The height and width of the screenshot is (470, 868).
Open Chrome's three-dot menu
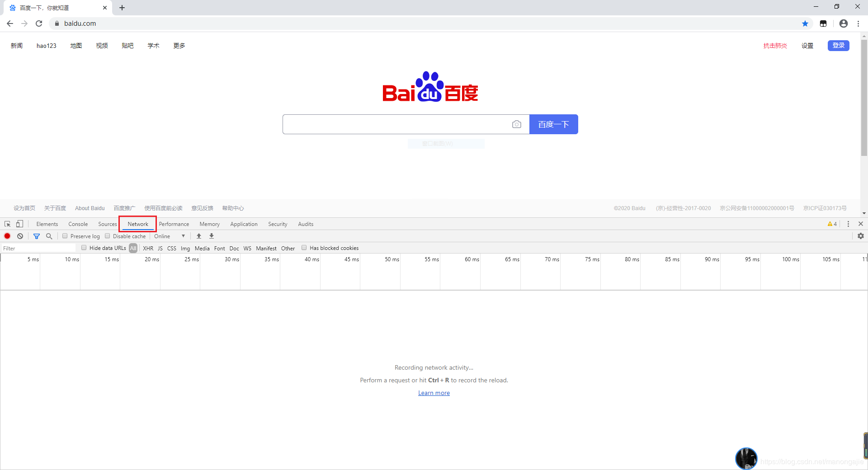tap(859, 23)
